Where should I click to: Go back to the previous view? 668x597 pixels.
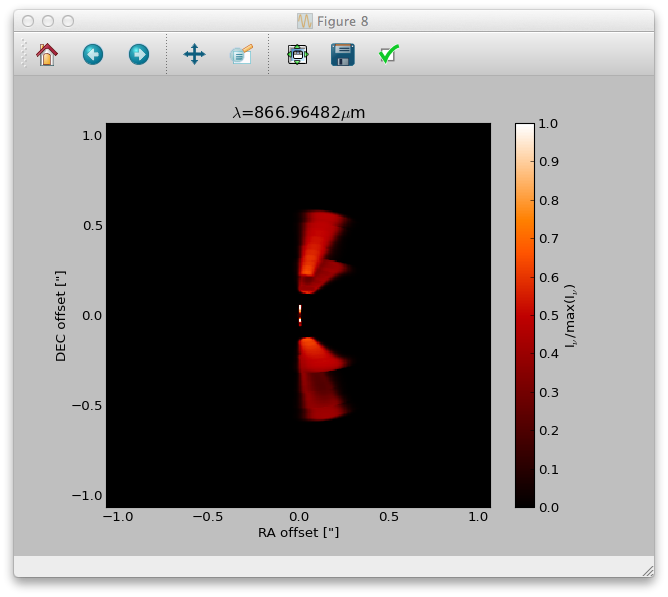click(x=93, y=55)
